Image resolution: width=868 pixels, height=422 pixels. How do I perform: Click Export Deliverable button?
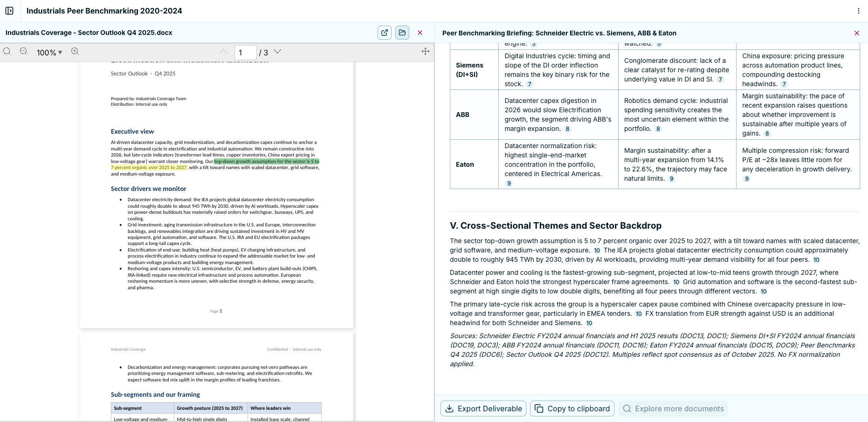tap(483, 408)
